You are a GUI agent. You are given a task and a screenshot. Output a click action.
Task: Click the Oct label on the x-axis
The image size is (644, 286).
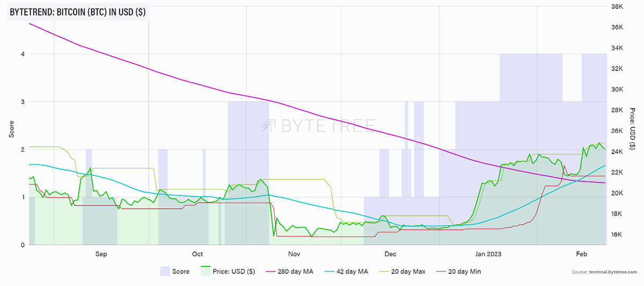[x=197, y=253]
